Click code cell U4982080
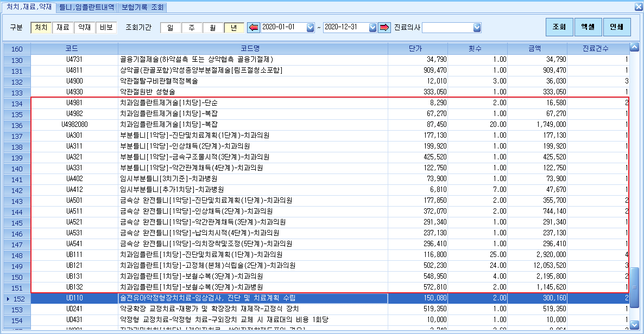 click(x=74, y=124)
